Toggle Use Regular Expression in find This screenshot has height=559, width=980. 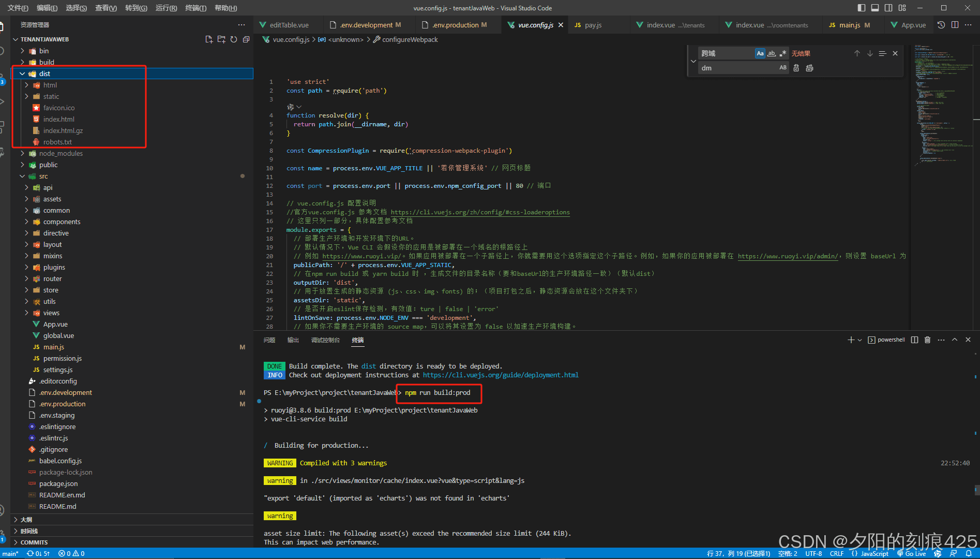[783, 53]
